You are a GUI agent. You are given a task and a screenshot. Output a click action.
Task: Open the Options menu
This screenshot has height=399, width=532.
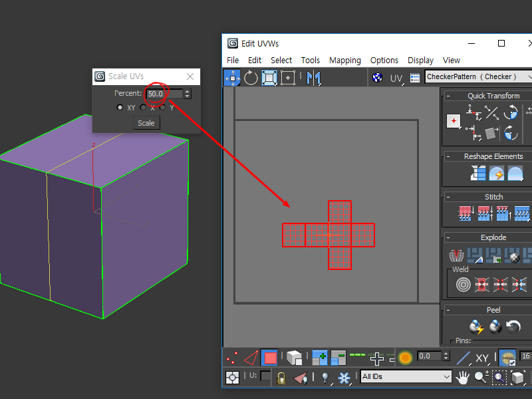coord(384,61)
